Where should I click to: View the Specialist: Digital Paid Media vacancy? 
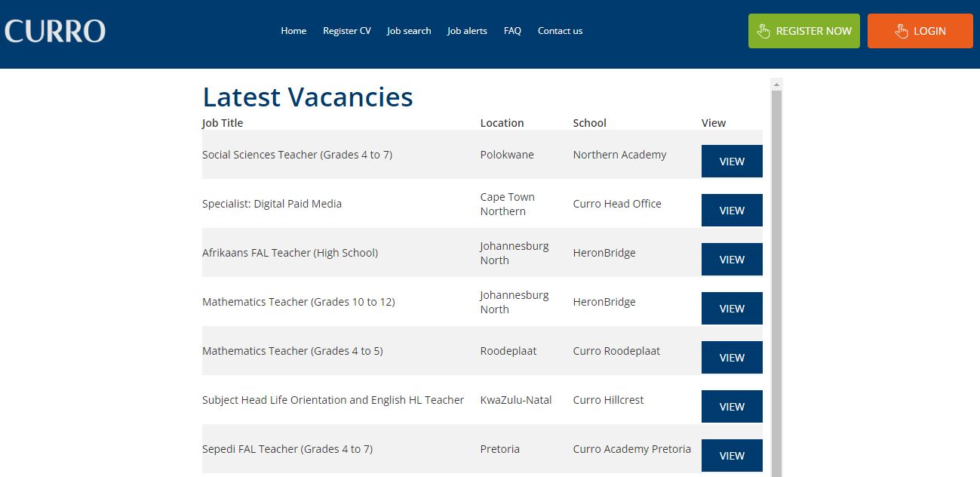click(731, 210)
